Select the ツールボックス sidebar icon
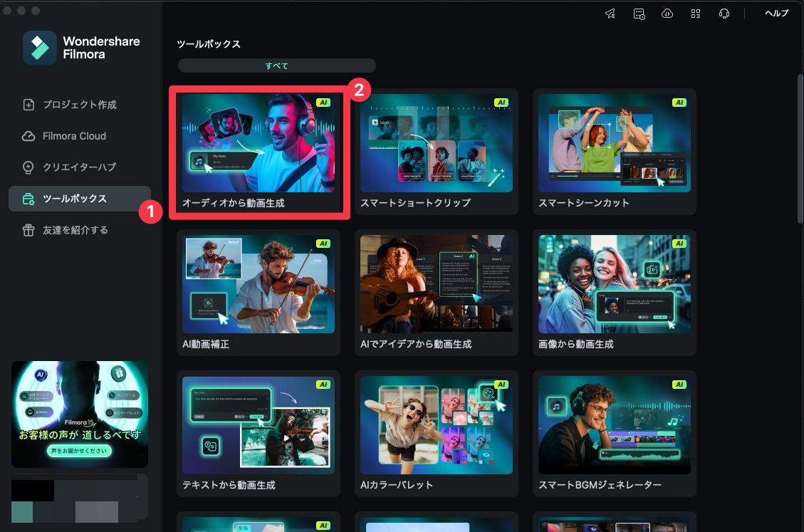This screenshot has width=804, height=532. coord(29,198)
